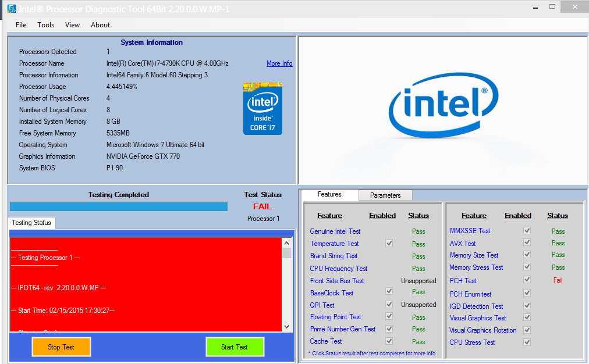Image resolution: width=589 pixels, height=364 pixels.
Task: Toggle the AVX Test checkbox
Action: [x=527, y=242]
